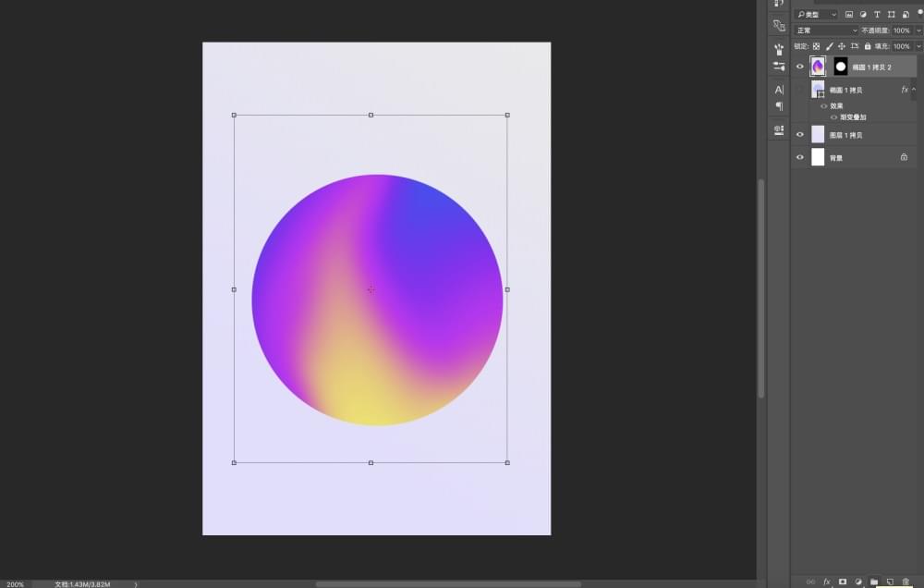Create new fill or adjustment layer icon
The image size is (924, 588).
858,582
